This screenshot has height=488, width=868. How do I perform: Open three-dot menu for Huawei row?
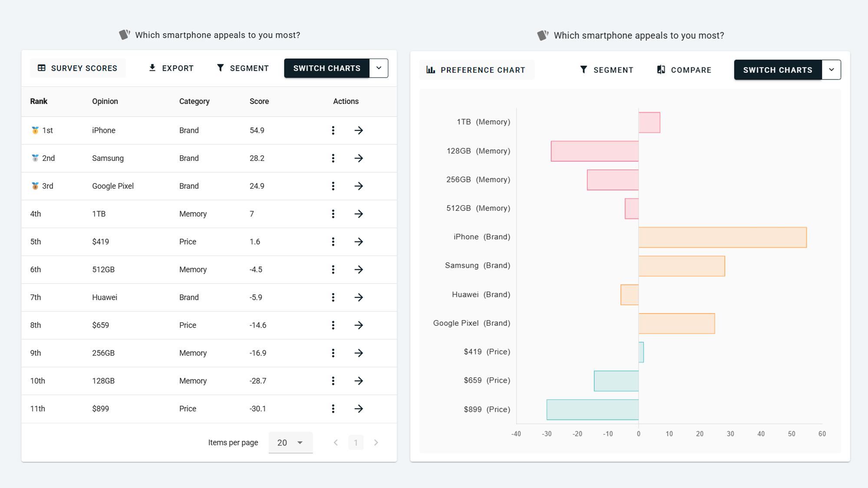[x=333, y=297]
